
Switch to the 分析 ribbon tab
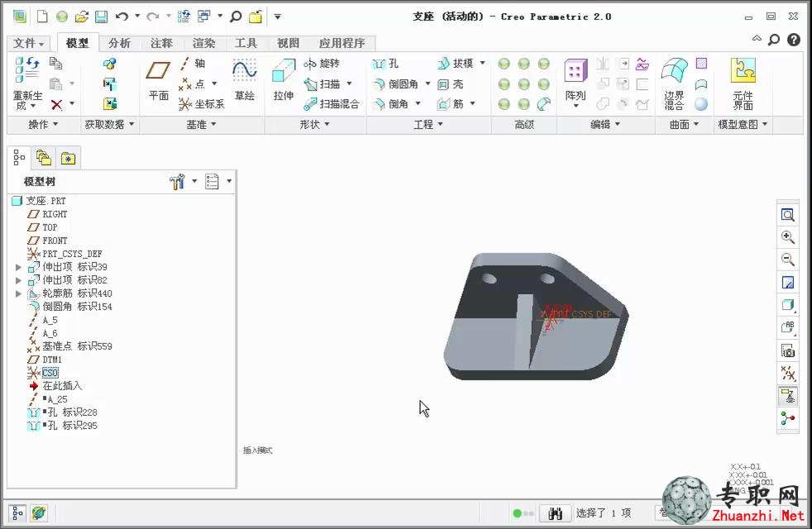point(119,43)
